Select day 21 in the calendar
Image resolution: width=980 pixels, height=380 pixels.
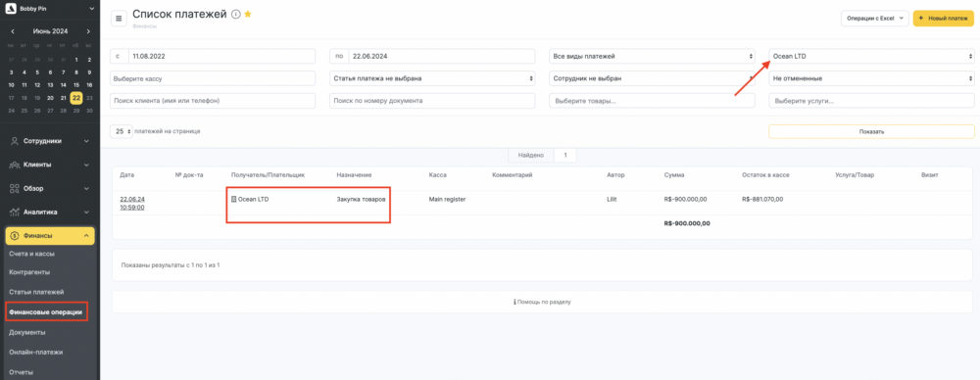click(63, 98)
